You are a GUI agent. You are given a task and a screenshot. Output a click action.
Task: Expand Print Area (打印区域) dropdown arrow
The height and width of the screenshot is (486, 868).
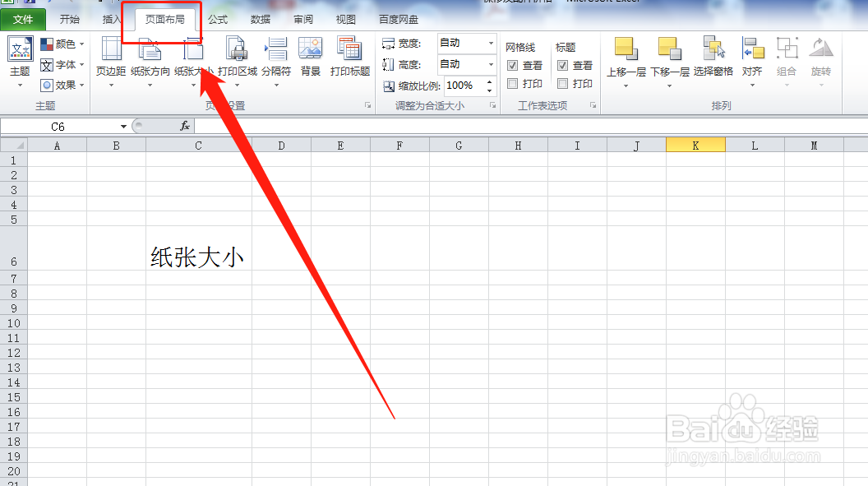coord(237,86)
